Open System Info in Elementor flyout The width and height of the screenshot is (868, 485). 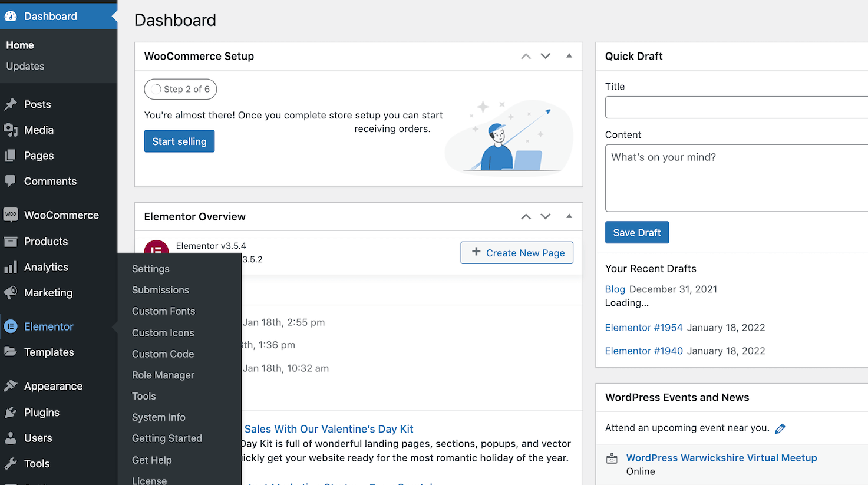(159, 417)
